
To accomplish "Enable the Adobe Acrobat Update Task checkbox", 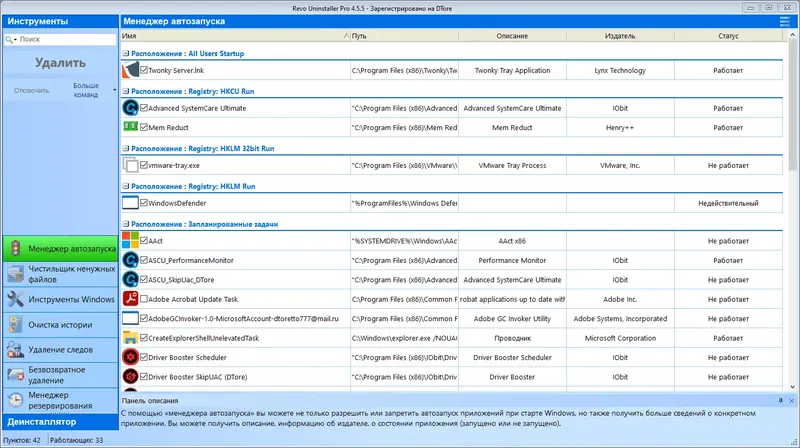I will (144, 298).
